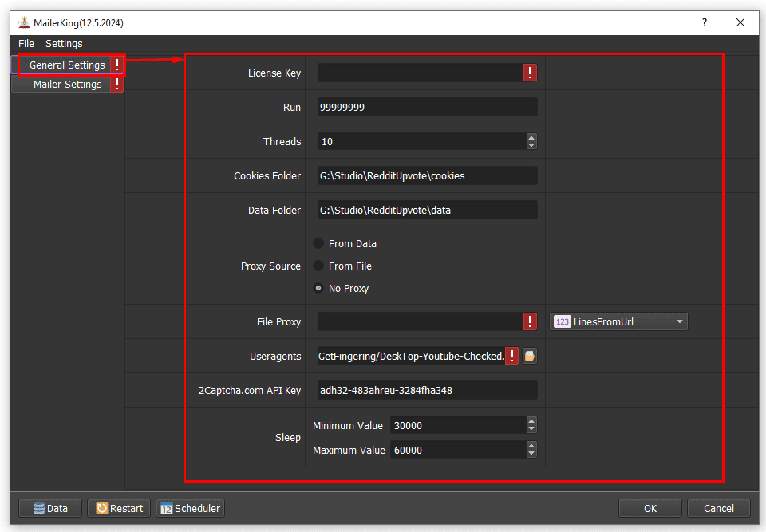
Task: Click the License Key warning exclamation icon
Action: tap(530, 73)
